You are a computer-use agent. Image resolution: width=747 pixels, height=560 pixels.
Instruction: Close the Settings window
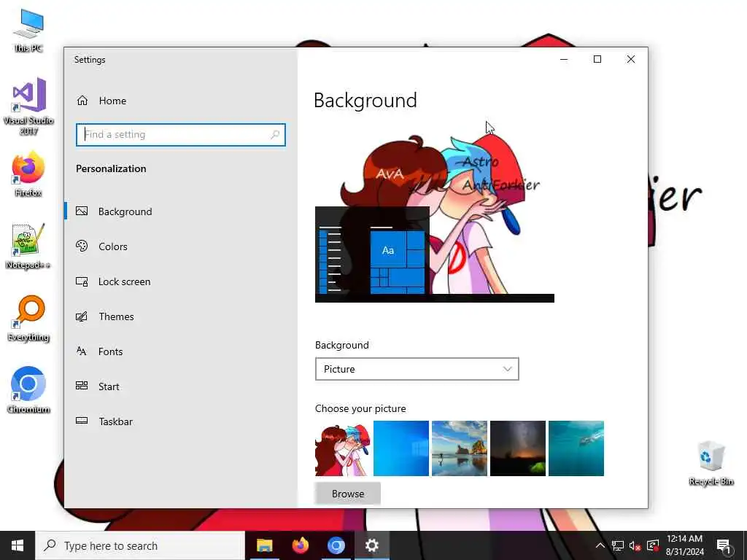[631, 59]
